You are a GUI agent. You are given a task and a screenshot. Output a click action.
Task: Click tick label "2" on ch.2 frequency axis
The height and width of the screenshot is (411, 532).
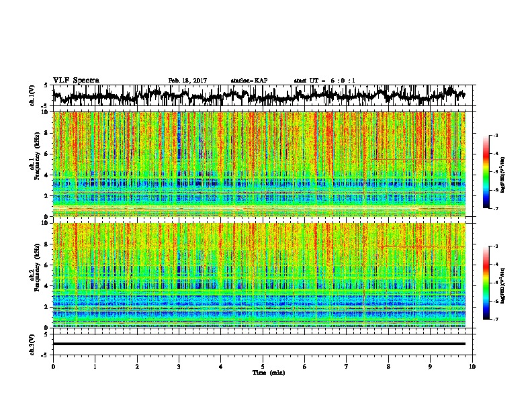(47, 307)
